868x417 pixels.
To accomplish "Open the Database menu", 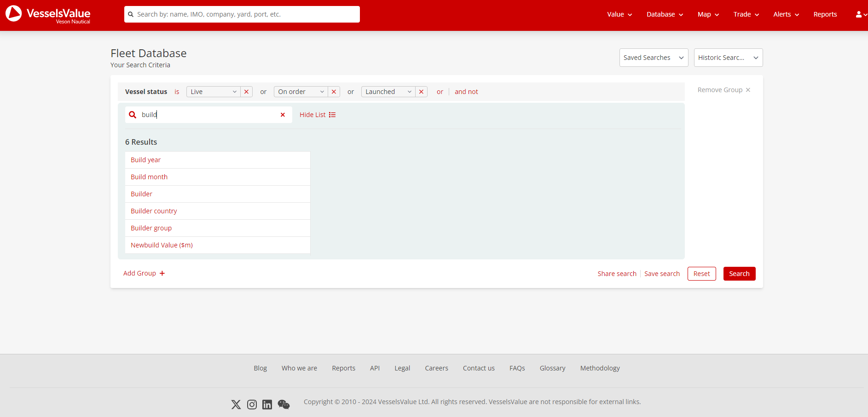I will pos(665,14).
